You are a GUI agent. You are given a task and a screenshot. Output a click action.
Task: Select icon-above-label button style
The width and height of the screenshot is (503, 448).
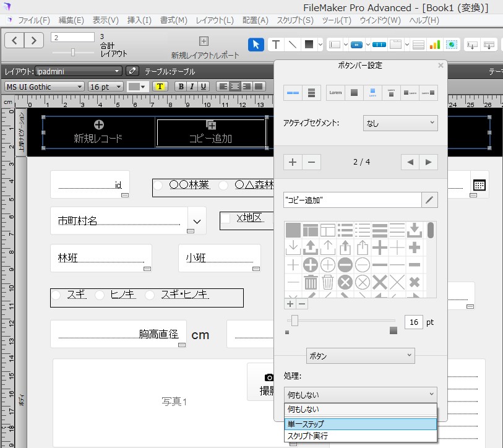click(372, 93)
